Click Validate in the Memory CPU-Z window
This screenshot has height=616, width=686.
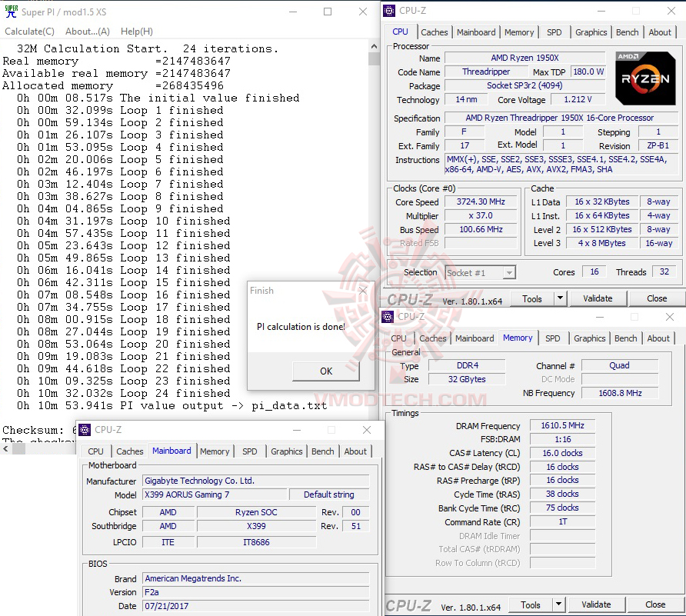click(596, 604)
